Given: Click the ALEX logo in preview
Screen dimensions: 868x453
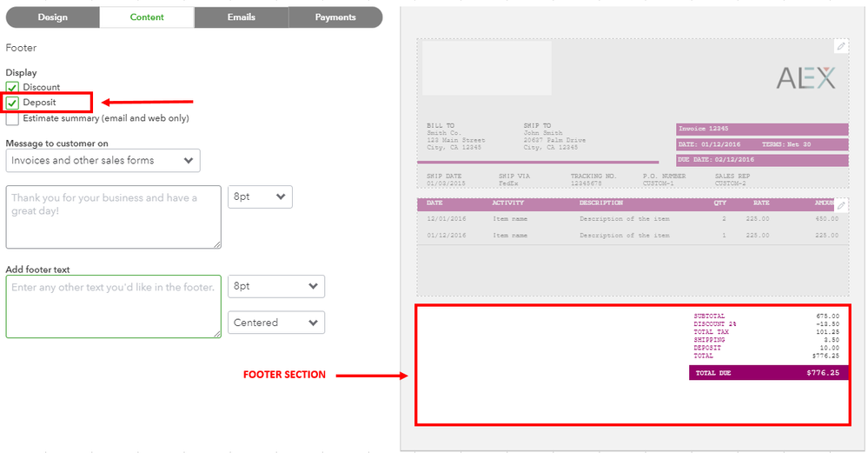Looking at the screenshot, I should tap(805, 78).
